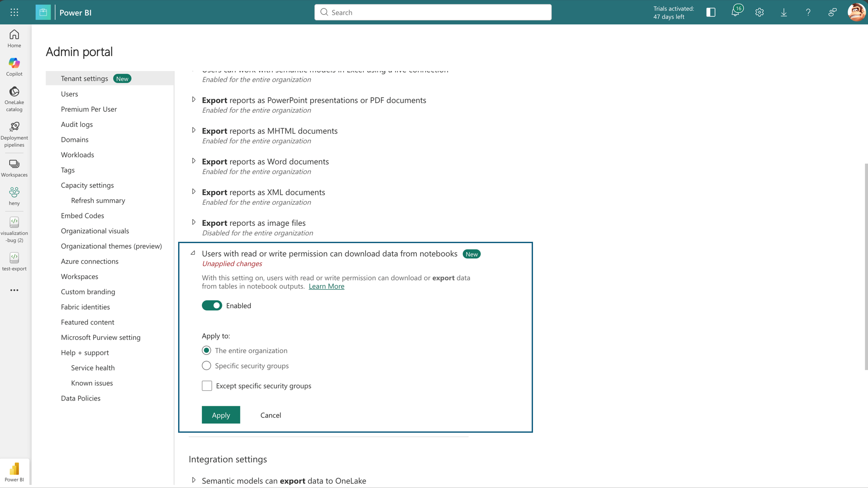
Task: Expand Export reports as Word documents
Action: pyautogui.click(x=194, y=160)
